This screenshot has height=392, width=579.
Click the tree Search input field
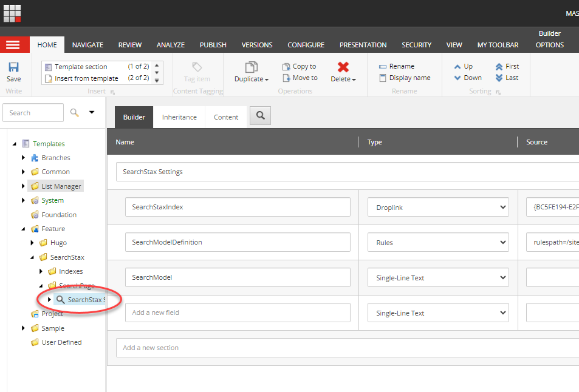click(x=33, y=112)
